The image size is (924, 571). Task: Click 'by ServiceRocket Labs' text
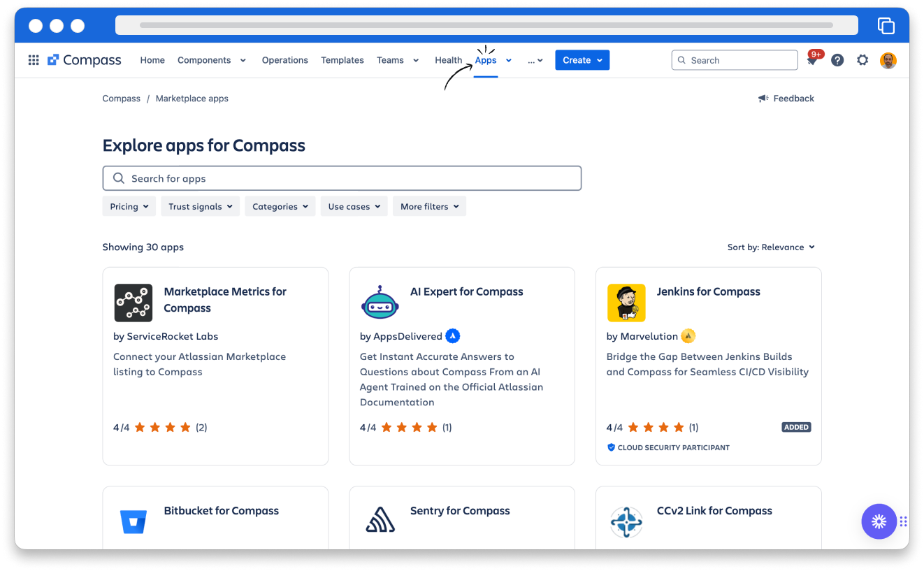166,336
